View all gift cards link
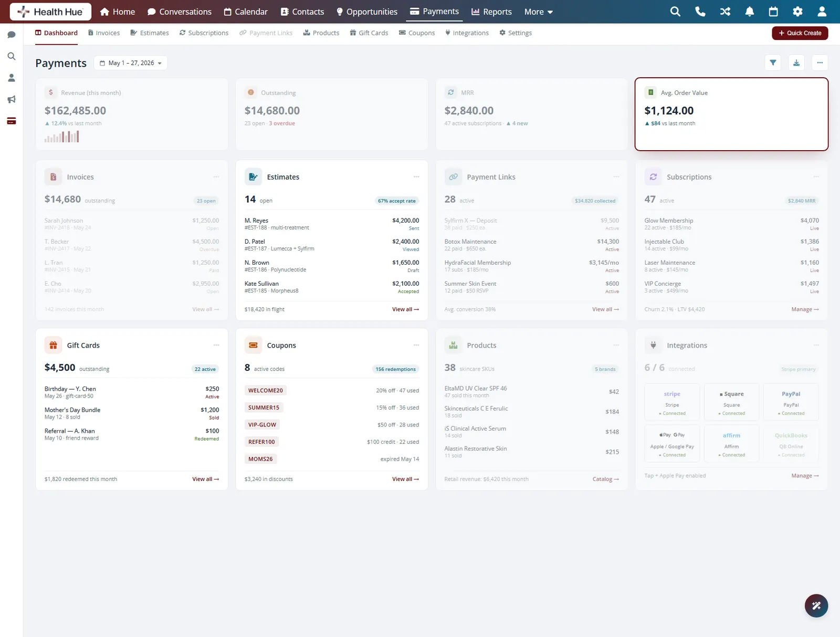 [x=205, y=479]
